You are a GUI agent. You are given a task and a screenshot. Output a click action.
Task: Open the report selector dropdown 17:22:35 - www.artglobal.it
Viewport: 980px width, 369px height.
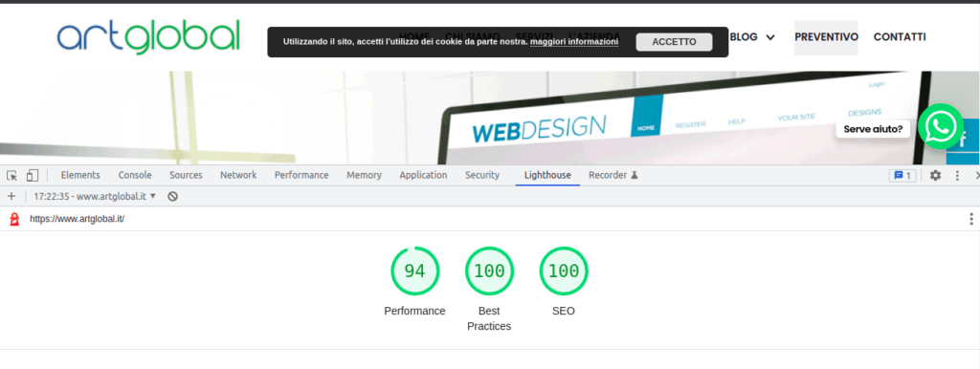tap(95, 196)
